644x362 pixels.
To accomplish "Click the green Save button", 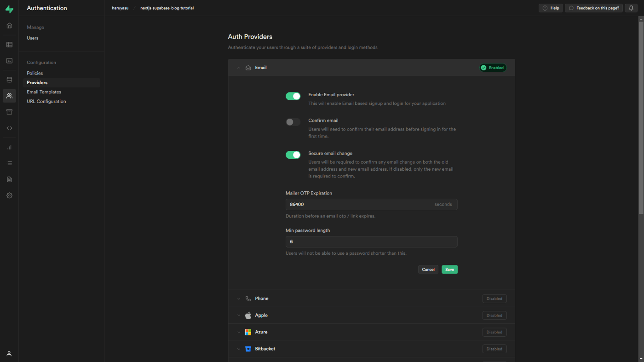I will (x=449, y=270).
